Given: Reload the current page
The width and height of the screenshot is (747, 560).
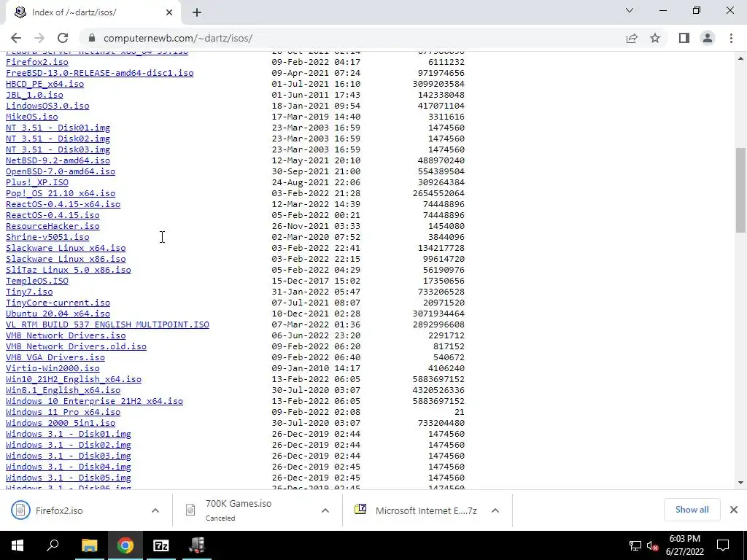Looking at the screenshot, I should tap(63, 38).
